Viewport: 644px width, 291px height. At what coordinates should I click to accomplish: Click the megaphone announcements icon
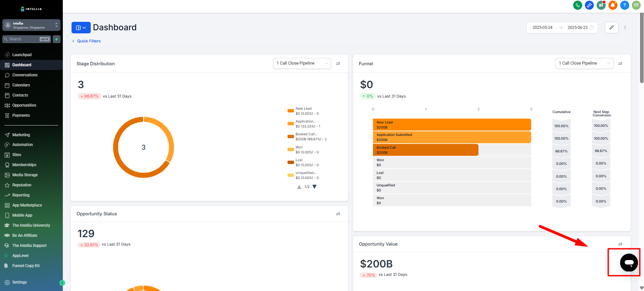[x=601, y=5]
